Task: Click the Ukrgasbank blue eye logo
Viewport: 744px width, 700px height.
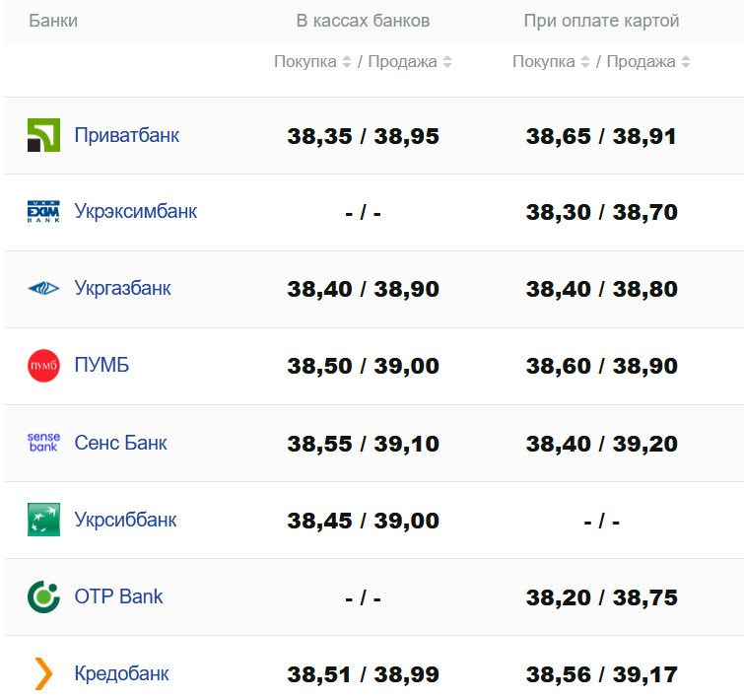Action: [43, 289]
